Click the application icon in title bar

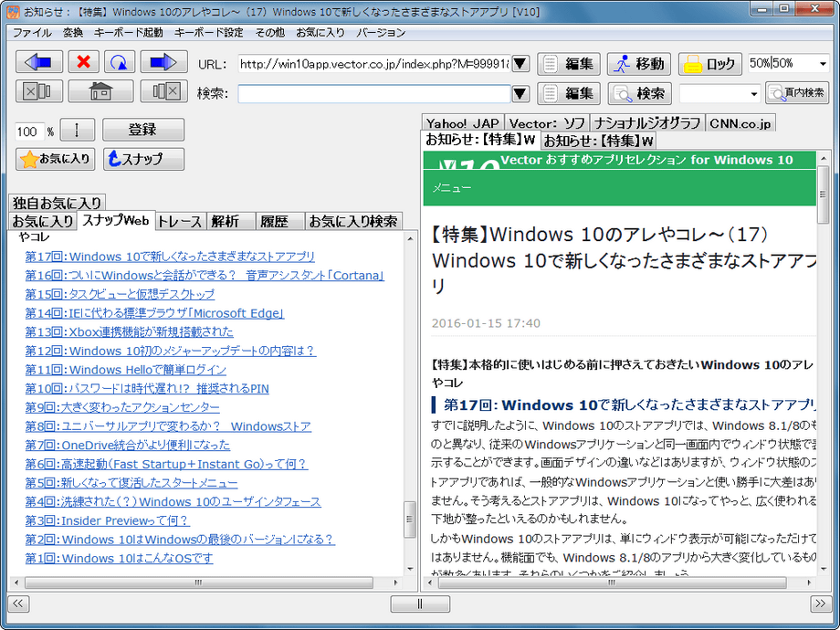click(x=12, y=11)
